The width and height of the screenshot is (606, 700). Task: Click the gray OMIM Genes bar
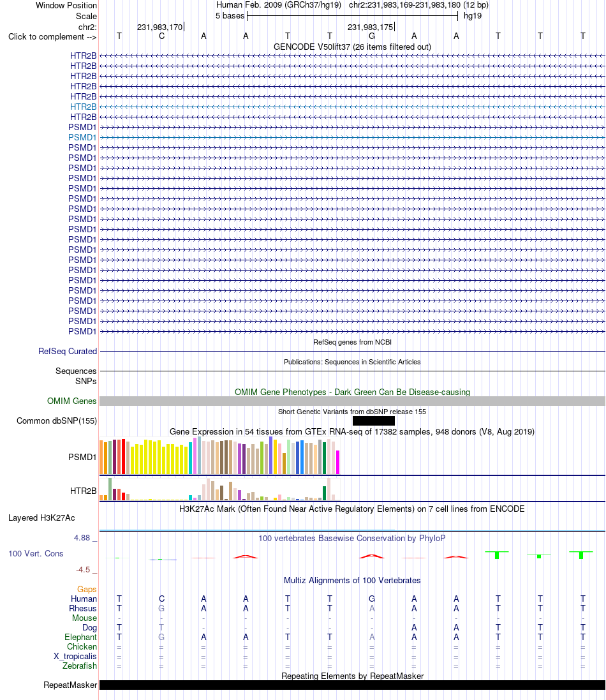(x=352, y=401)
